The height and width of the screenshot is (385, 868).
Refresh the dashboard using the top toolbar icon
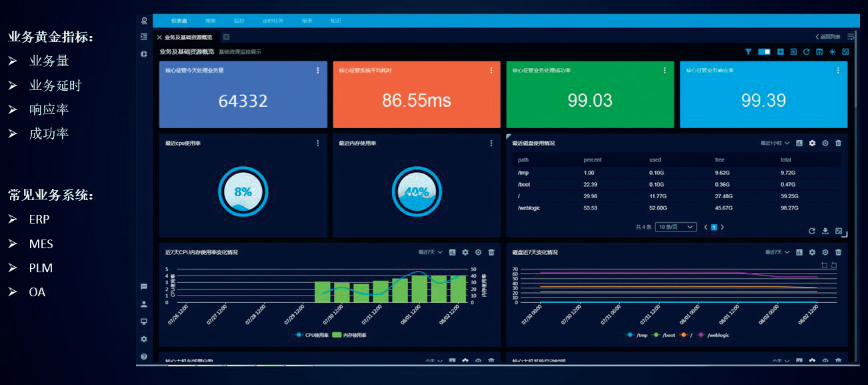click(806, 51)
